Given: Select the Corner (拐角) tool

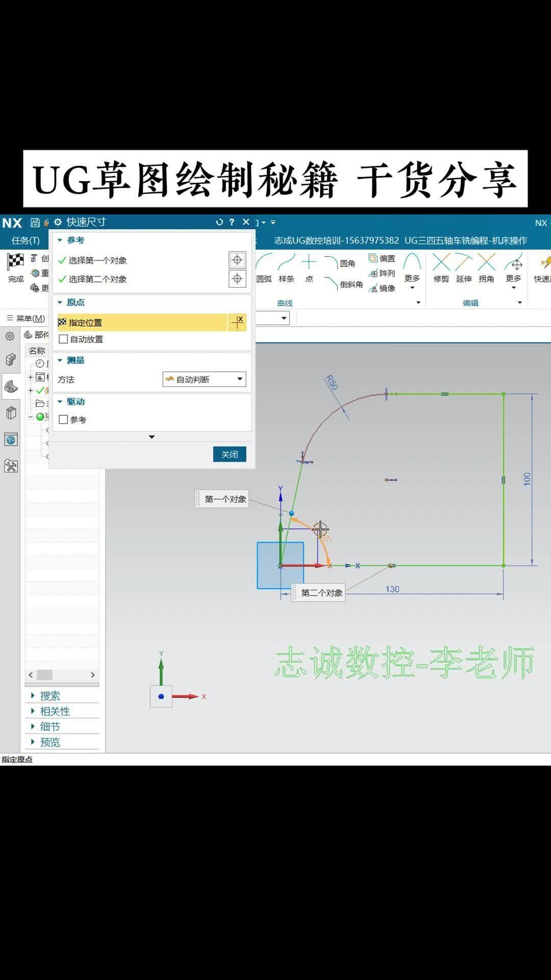Looking at the screenshot, I should pos(486,267).
